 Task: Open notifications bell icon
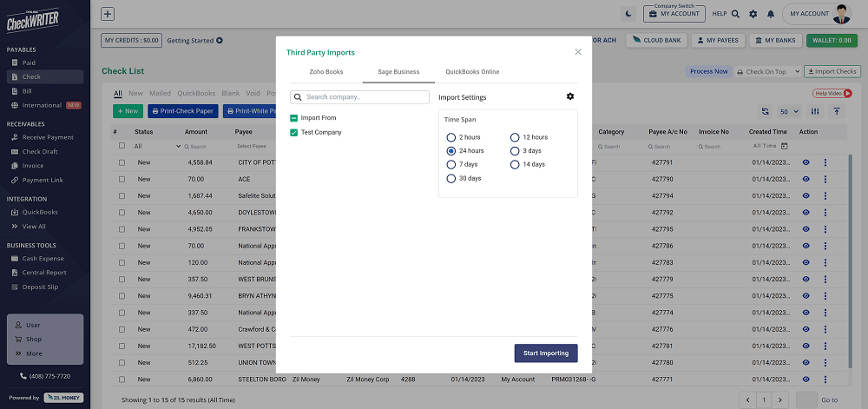[770, 14]
